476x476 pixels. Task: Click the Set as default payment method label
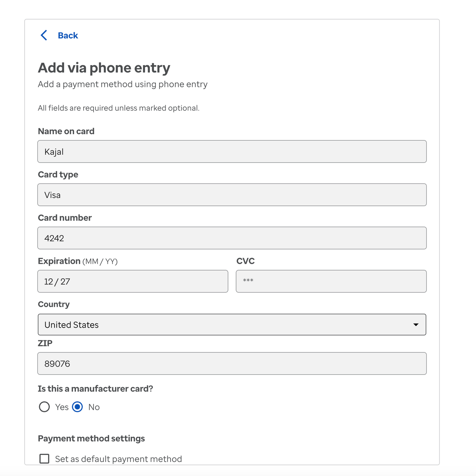(118, 459)
